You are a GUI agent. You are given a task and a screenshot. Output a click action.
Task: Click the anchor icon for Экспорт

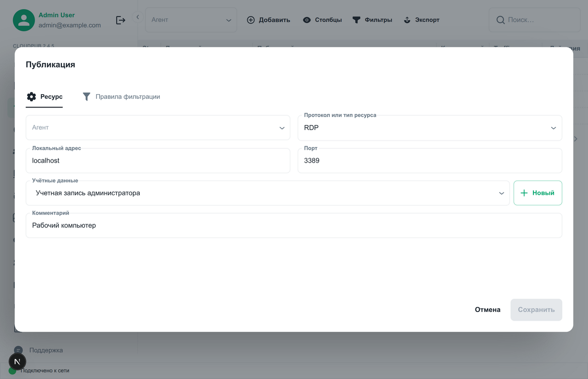tap(407, 20)
